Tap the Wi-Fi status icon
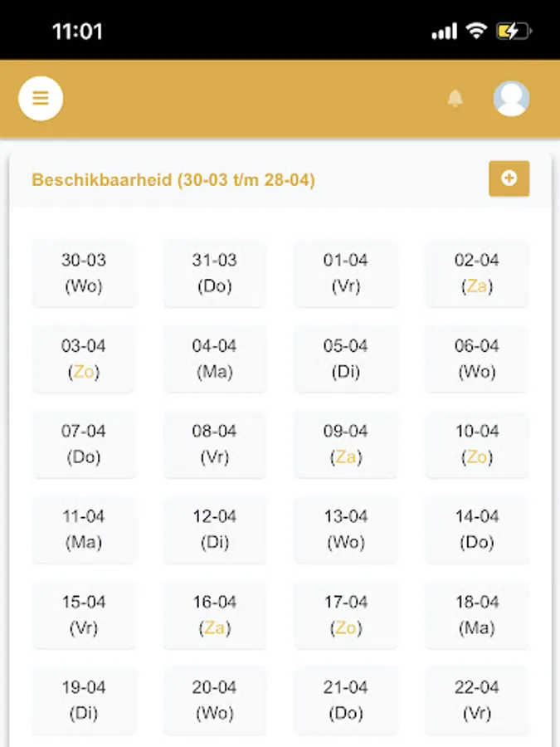This screenshot has width=560, height=747. click(475, 32)
